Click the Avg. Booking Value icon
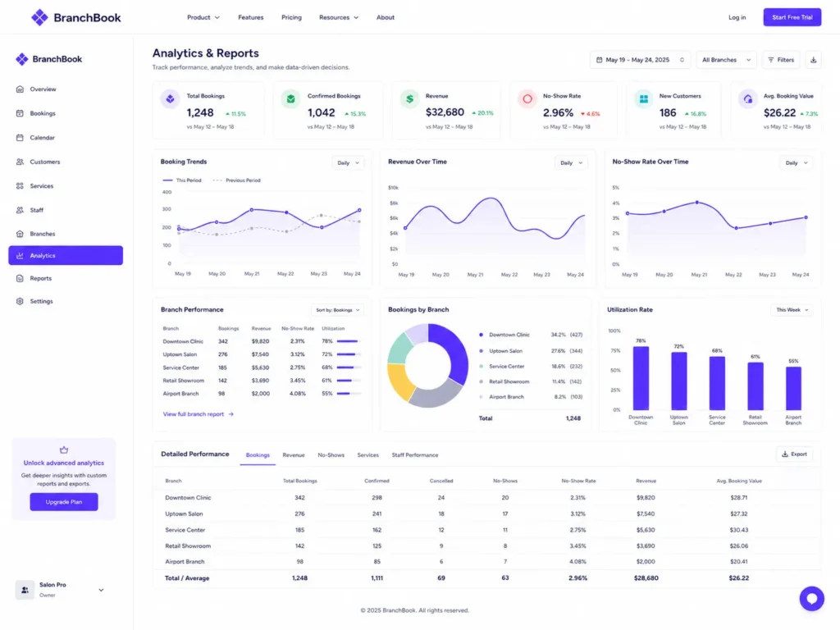Viewport: 840px width, 630px height. pos(748,99)
